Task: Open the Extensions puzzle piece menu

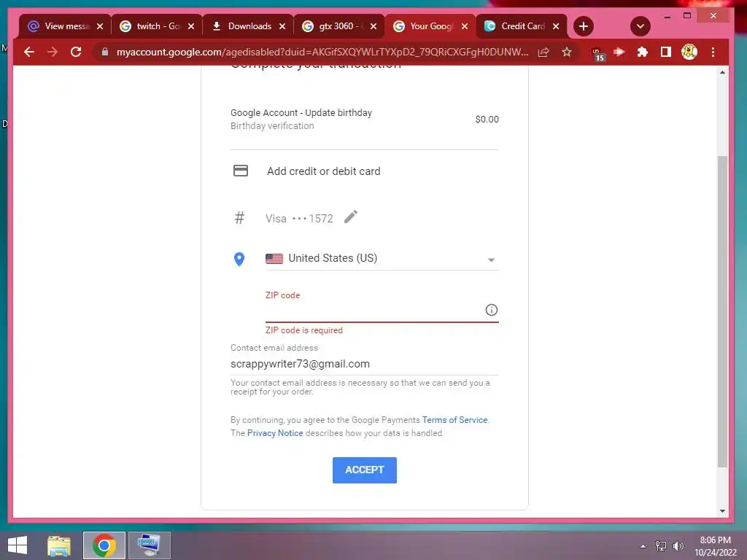Action: [x=643, y=52]
